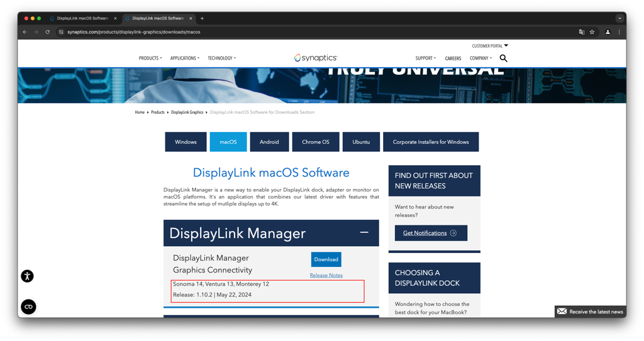
Task: Collapse DisplayLink Manager section with minus
Action: (364, 232)
